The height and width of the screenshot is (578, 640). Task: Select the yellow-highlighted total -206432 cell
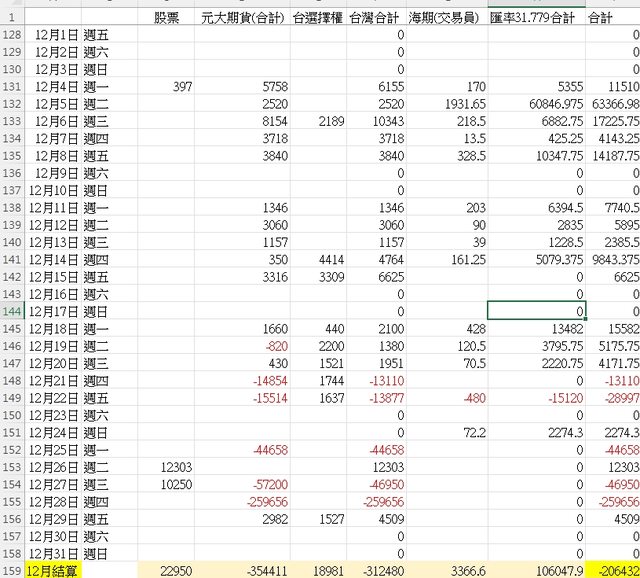click(612, 570)
